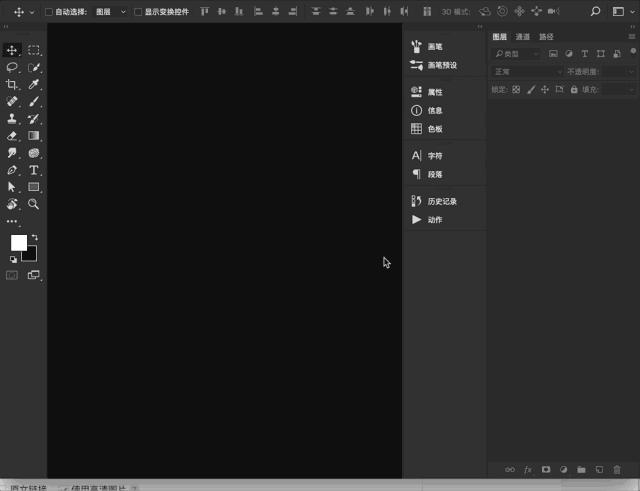Select the Lasso tool

click(11, 67)
